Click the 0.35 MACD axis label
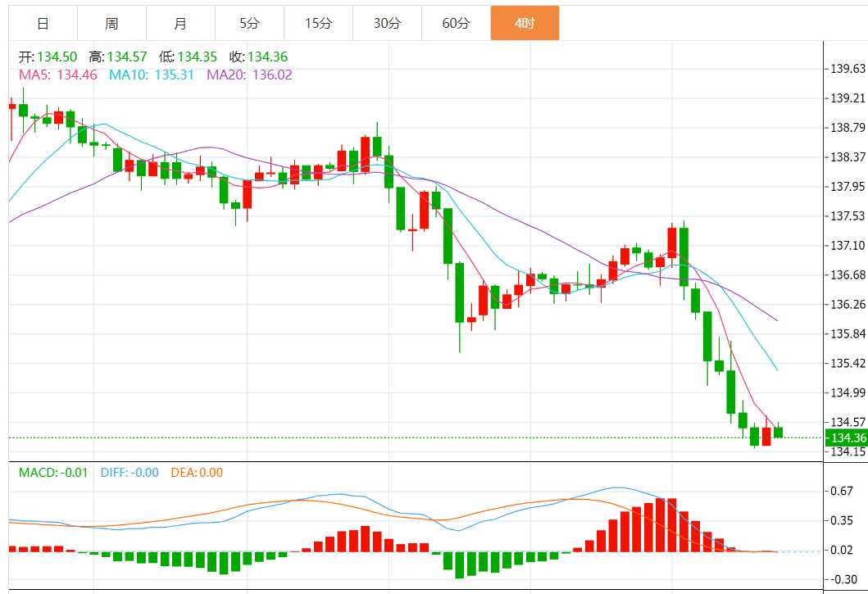Screen dimensions: 868x594 pyautogui.click(x=842, y=520)
